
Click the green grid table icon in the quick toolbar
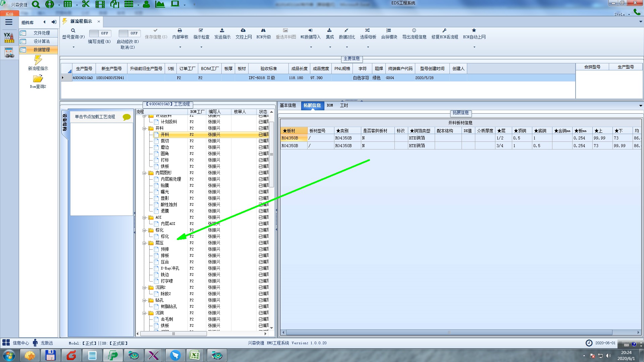(x=68, y=4)
